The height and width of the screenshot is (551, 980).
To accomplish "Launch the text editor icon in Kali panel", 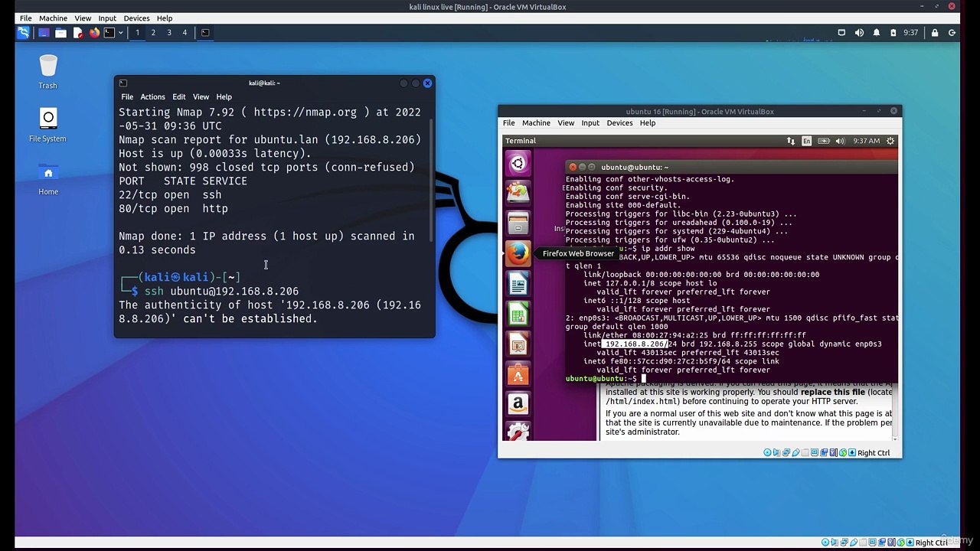I will tap(77, 32).
